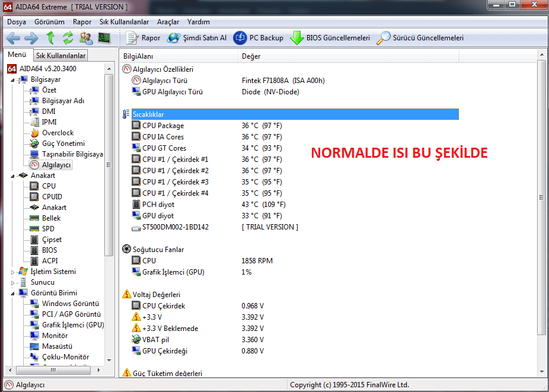Switch to Sık Kullanılanlar sidebar tab

click(x=60, y=56)
